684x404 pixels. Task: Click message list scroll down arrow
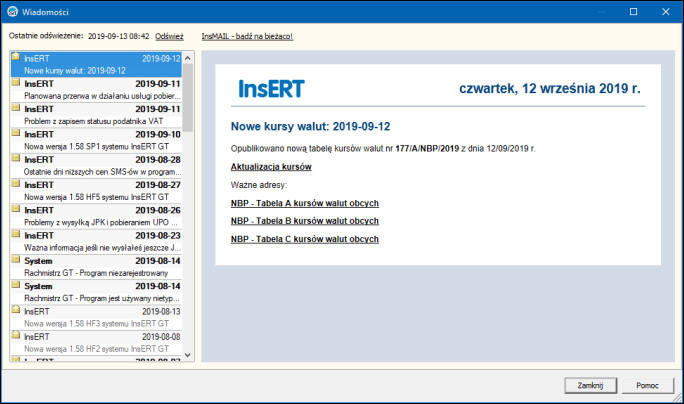tap(188, 355)
